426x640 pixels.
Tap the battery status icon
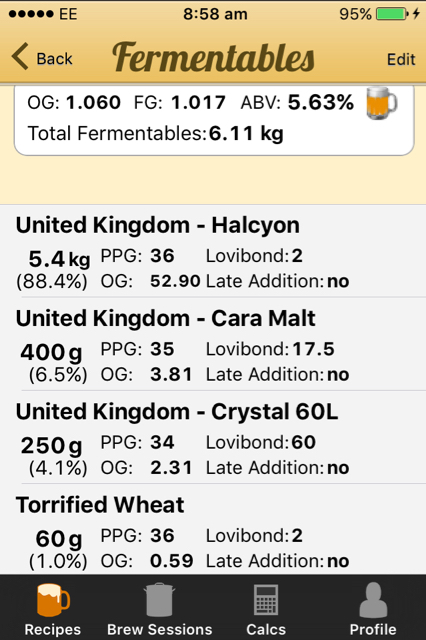click(x=393, y=14)
